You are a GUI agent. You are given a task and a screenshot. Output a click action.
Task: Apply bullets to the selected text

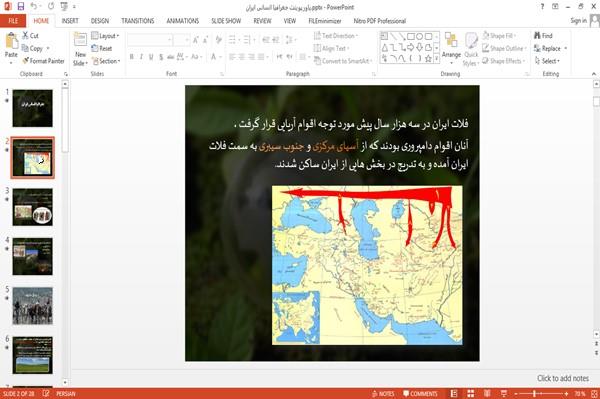[233, 40]
